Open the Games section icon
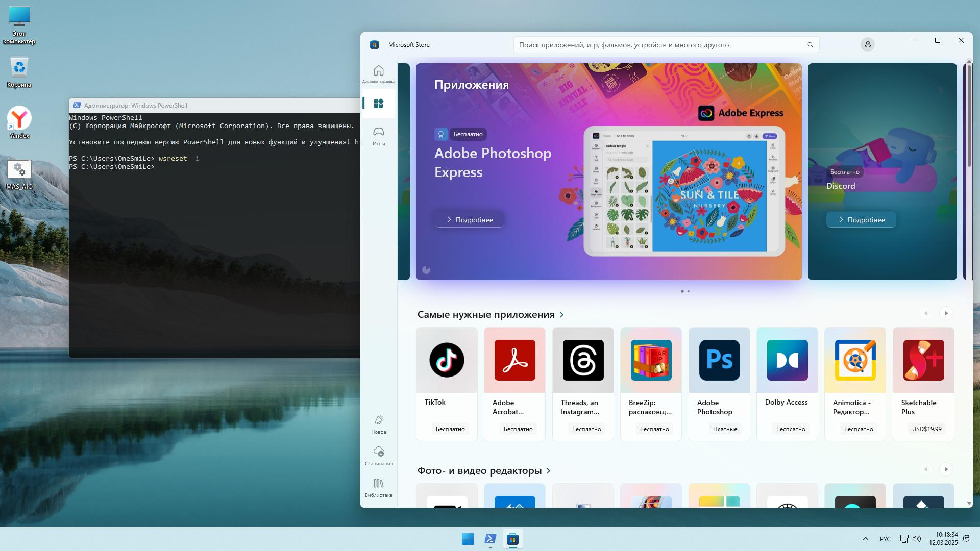980x551 pixels. 378,136
